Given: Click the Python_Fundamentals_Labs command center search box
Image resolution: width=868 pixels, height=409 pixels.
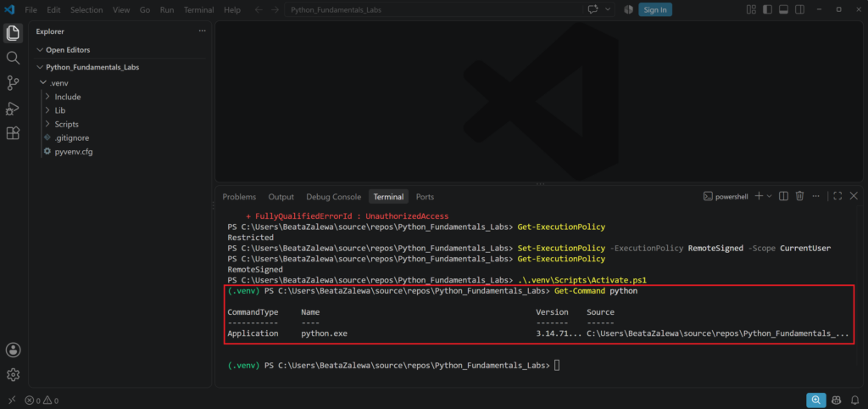Looking at the screenshot, I should 433,10.
